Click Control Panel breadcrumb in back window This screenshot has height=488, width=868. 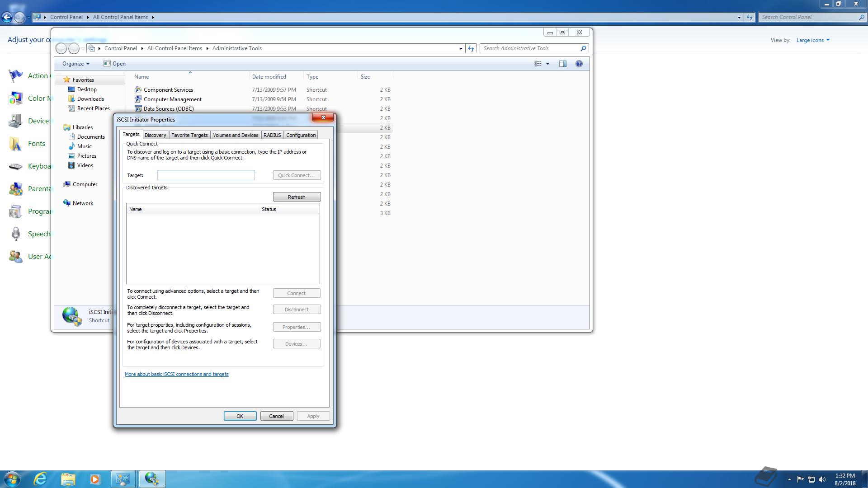[x=66, y=17]
